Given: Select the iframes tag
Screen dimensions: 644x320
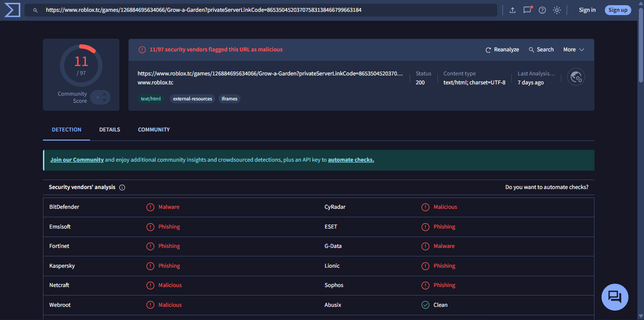Looking at the screenshot, I should pyautogui.click(x=229, y=98).
